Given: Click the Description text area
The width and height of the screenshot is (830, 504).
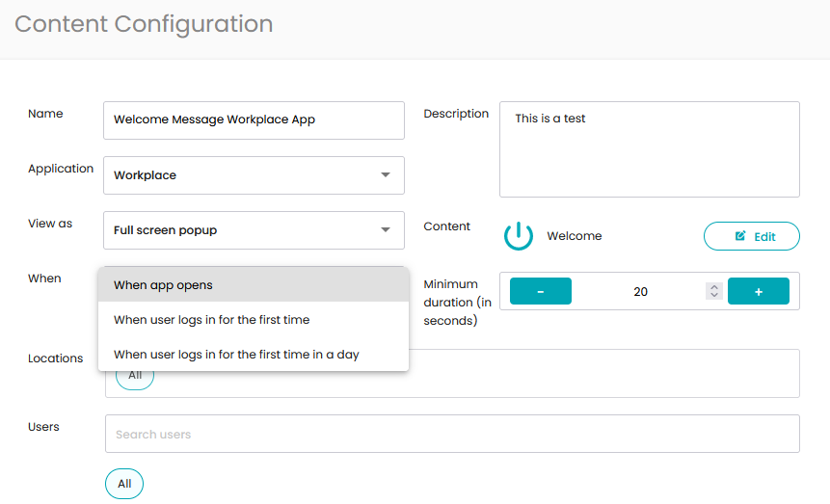Looking at the screenshot, I should [x=650, y=149].
